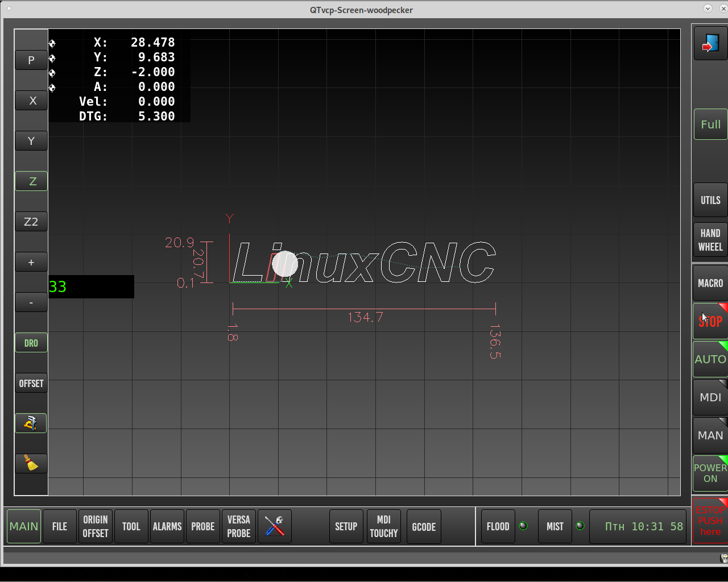Open the GCODE tab
The width and height of the screenshot is (728, 582).
pyautogui.click(x=424, y=526)
